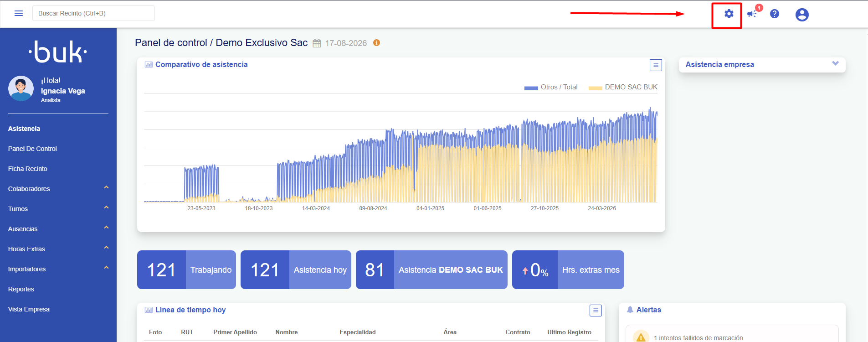Open Comparativo de asistencia chart menu

pos(656,65)
